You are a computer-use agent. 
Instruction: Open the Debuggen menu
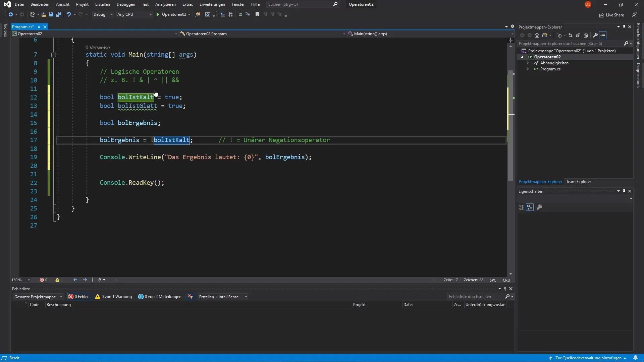click(x=126, y=4)
